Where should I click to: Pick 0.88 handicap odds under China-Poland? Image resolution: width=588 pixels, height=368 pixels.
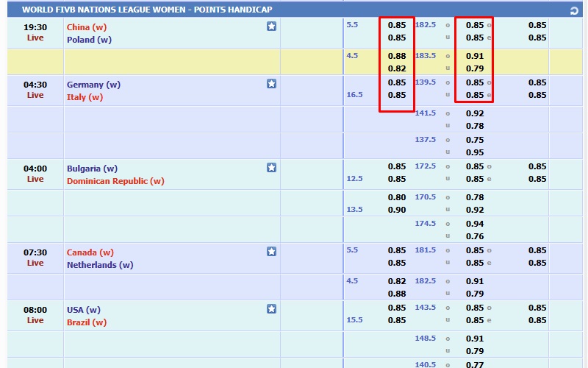pos(397,56)
